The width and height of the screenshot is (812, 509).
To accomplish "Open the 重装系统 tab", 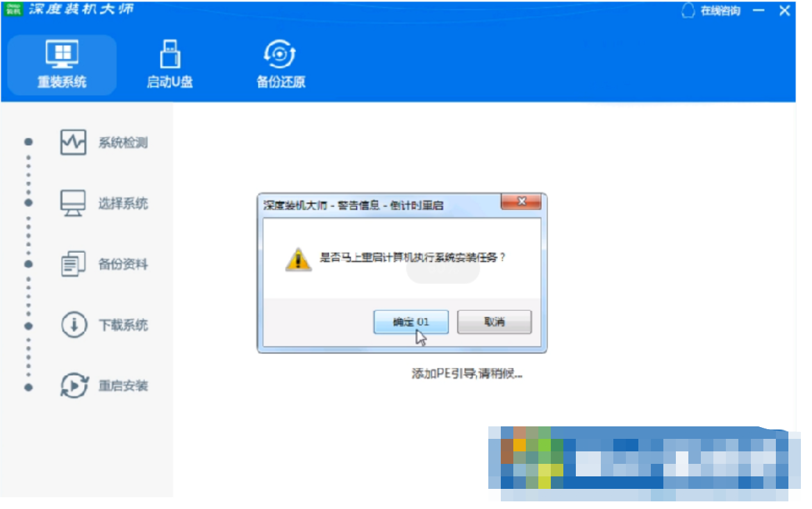I will coord(62,65).
